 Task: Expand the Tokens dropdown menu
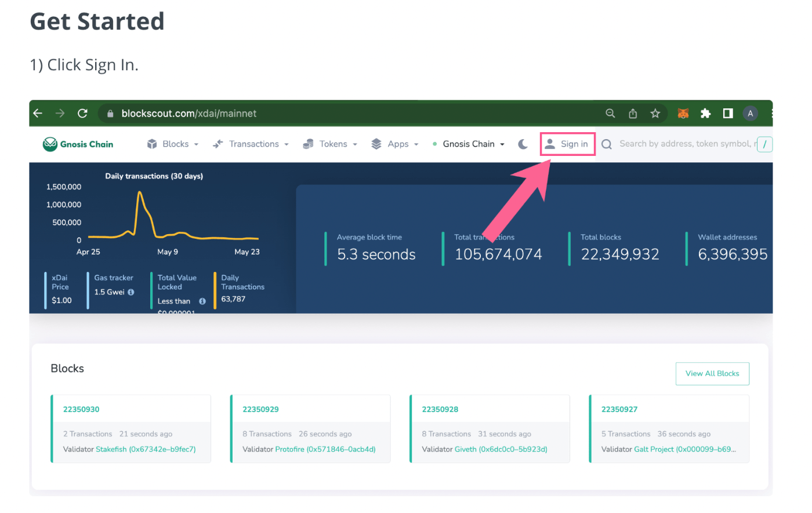tap(330, 144)
